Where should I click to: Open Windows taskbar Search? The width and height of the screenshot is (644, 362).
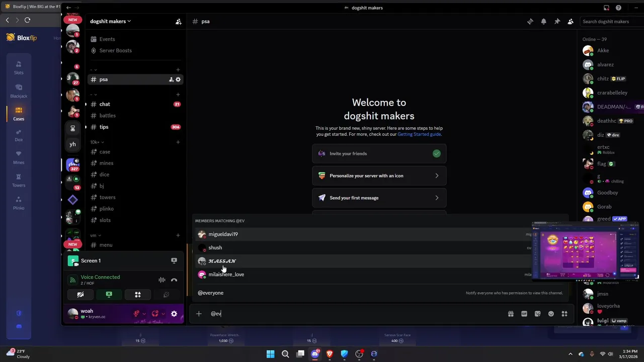tap(285, 354)
